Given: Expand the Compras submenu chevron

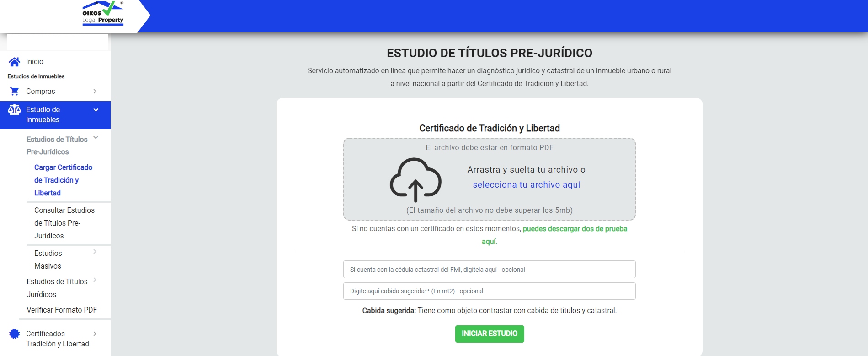Looking at the screenshot, I should 95,92.
